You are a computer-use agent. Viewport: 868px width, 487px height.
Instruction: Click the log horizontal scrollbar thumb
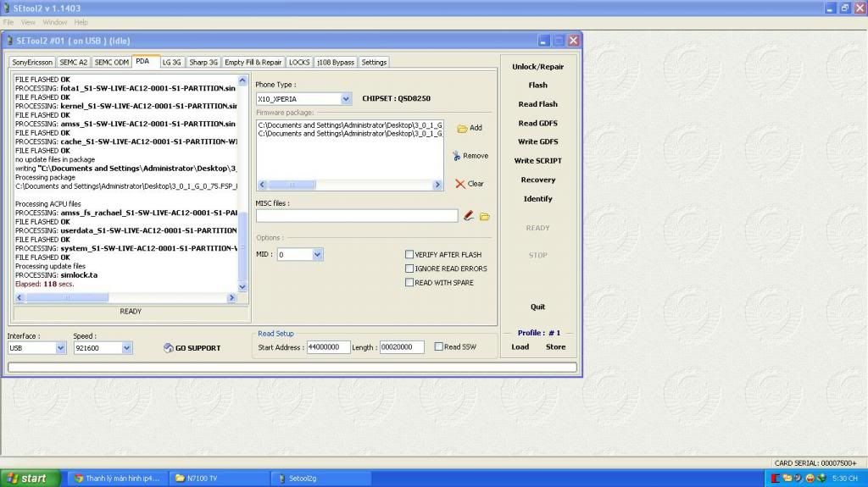[67, 298]
